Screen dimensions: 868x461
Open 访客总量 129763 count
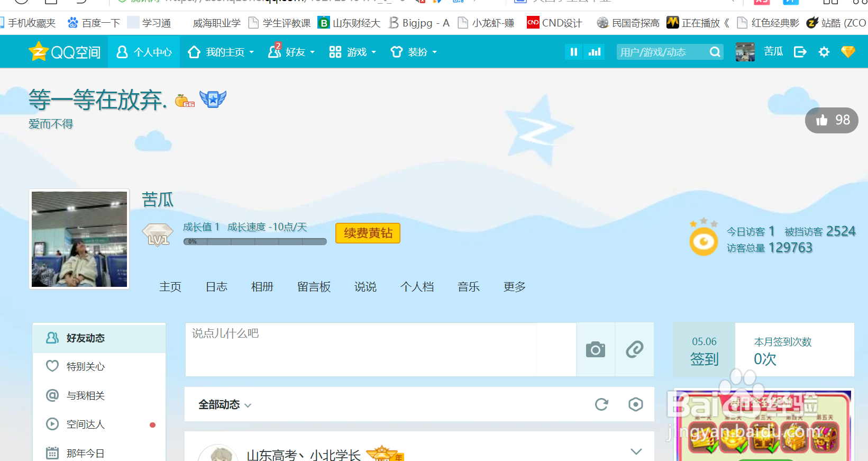click(770, 248)
